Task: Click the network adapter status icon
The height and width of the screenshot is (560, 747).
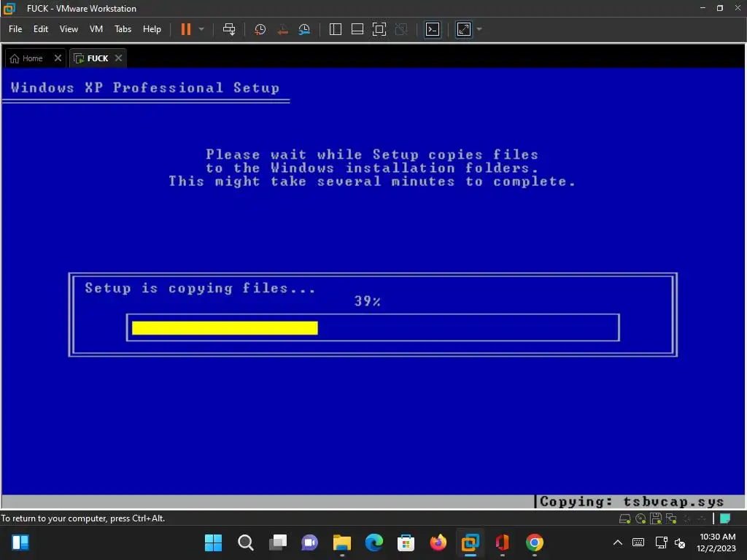Action: (x=671, y=518)
